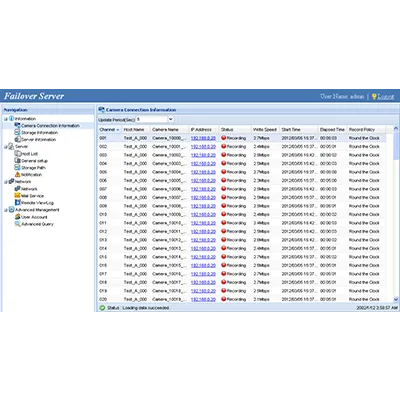
Task: Click the table scrollbar down arrow
Action: 396,299
